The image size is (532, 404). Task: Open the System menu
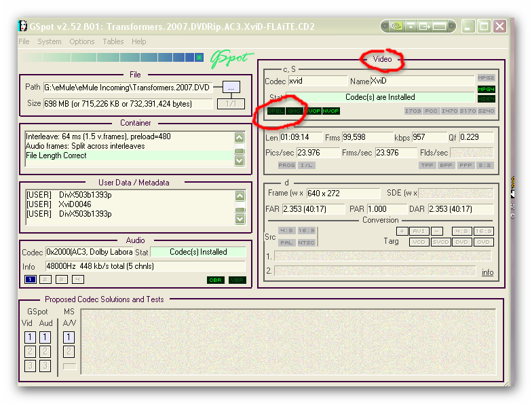point(49,41)
